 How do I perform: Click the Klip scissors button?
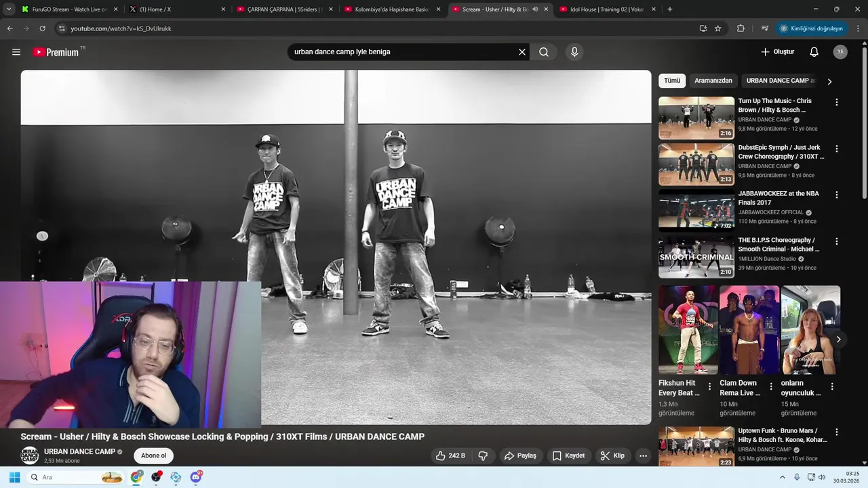612,456
